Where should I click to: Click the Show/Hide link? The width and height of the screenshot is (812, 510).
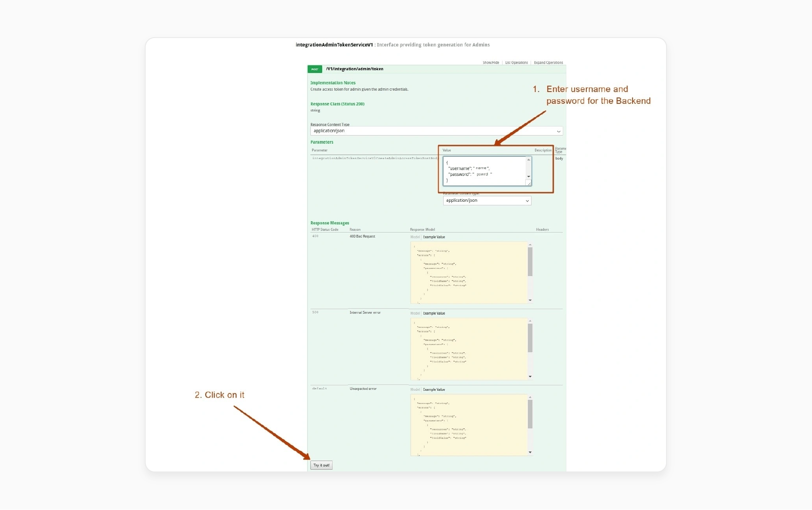[491, 63]
